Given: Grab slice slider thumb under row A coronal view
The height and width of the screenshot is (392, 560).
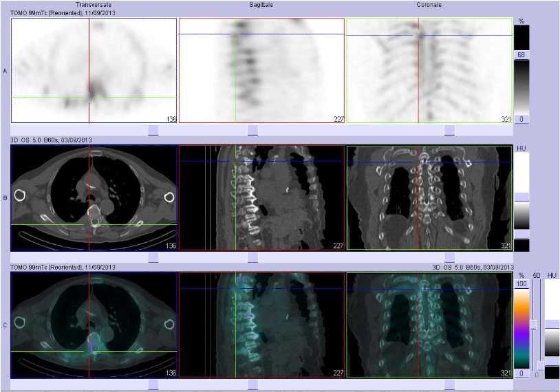Looking at the screenshot, I should (x=449, y=130).
